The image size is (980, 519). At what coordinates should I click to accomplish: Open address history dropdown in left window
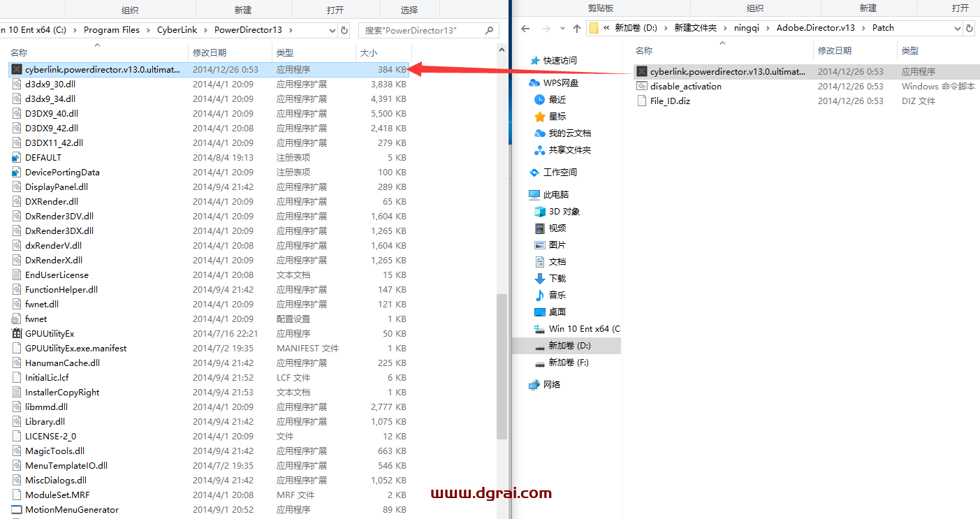coord(332,31)
